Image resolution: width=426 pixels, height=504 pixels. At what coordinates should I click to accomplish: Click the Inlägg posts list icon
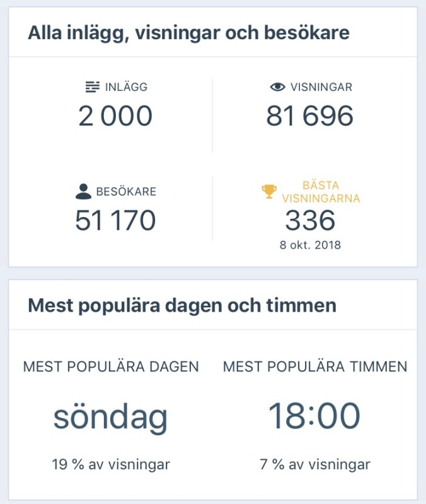click(x=93, y=87)
